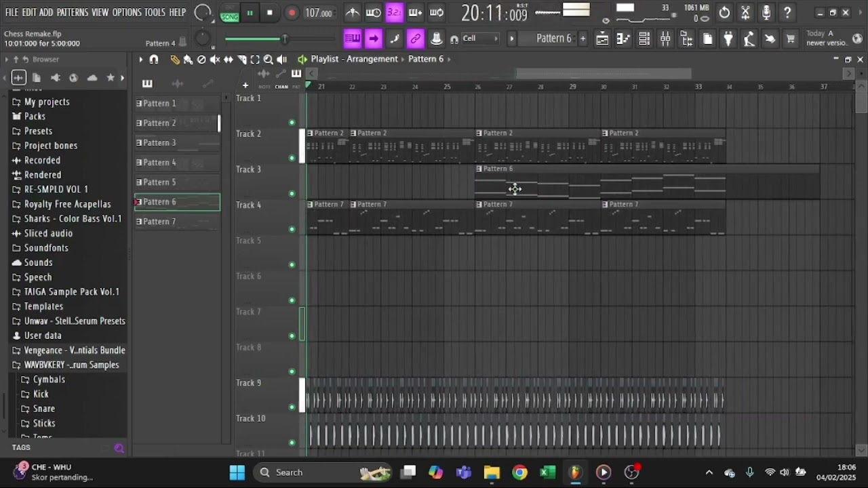Open the Playlist options arrow menu
The image size is (868, 488).
click(x=140, y=60)
